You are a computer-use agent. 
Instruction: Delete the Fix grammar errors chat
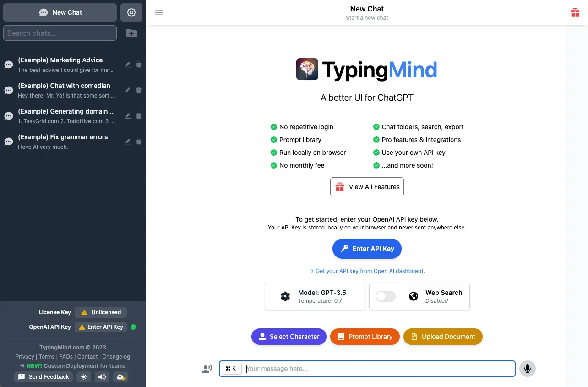pyautogui.click(x=139, y=142)
